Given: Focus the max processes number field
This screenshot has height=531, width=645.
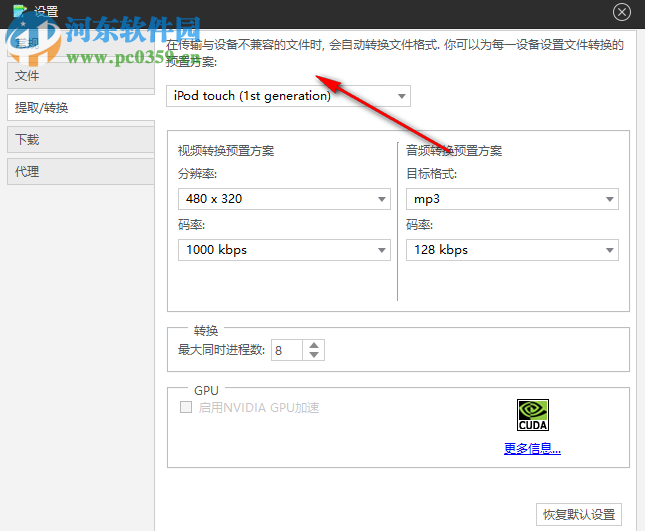Looking at the screenshot, I should tap(287, 350).
